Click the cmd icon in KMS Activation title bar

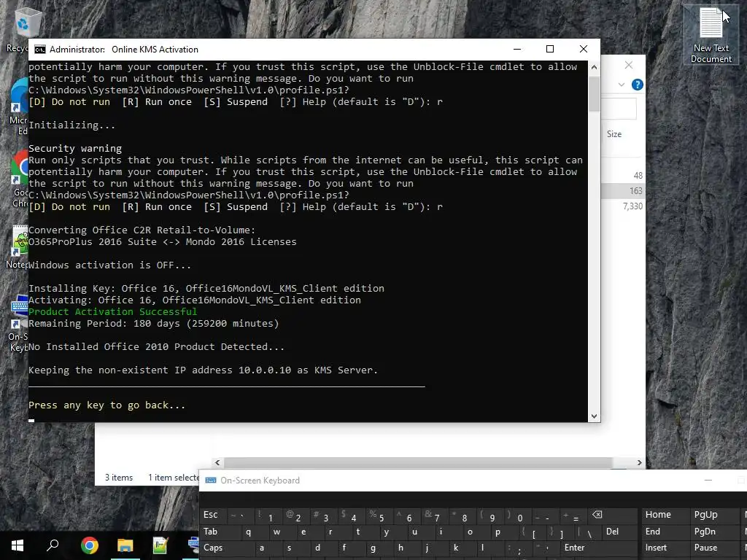click(40, 50)
